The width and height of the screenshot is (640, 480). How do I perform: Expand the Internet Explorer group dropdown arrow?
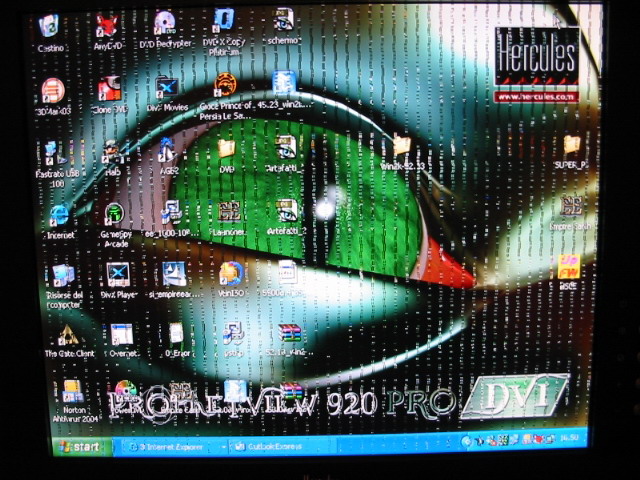point(224,447)
